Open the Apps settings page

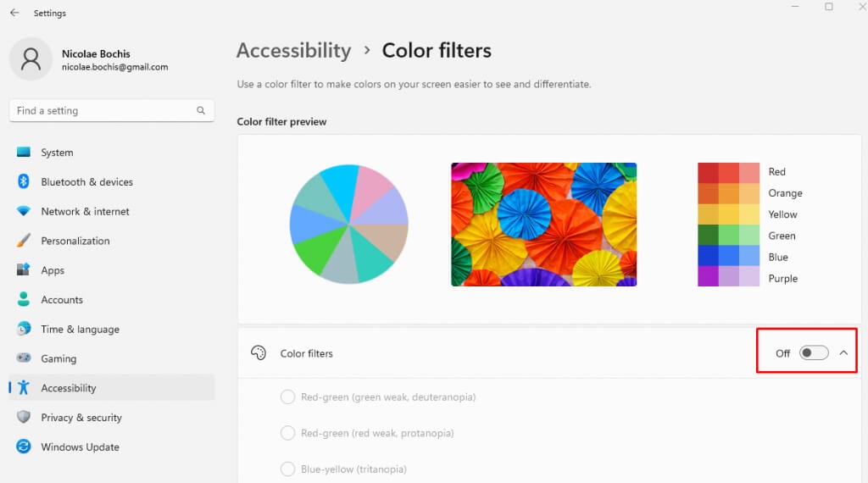coord(53,270)
